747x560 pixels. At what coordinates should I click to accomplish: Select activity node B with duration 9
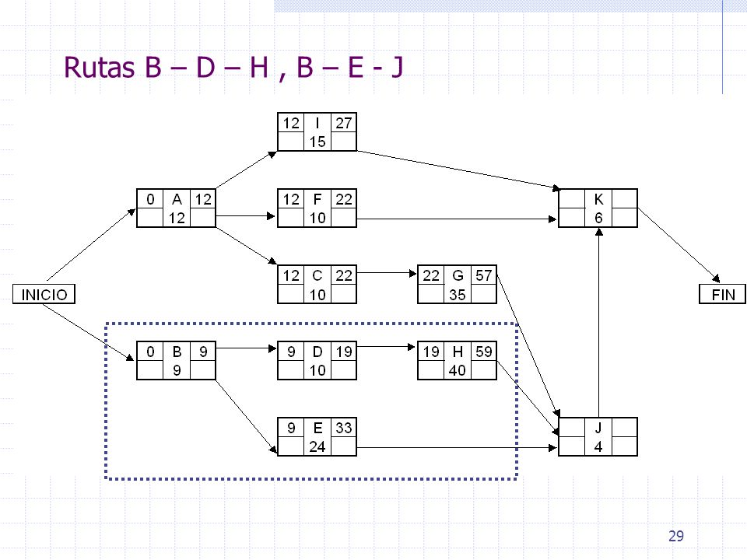177,360
